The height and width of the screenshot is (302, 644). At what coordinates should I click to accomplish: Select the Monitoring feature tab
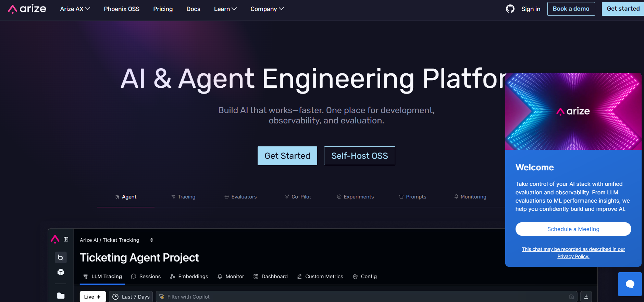pyautogui.click(x=470, y=197)
